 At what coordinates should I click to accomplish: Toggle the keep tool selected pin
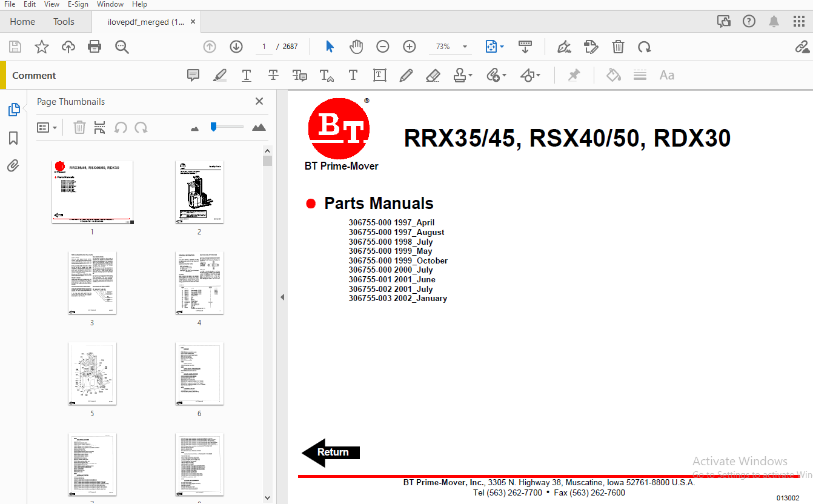pyautogui.click(x=574, y=75)
